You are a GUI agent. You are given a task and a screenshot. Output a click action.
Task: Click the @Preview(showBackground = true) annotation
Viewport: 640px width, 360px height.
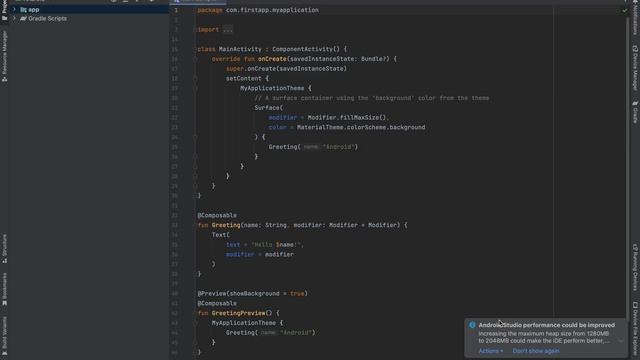252,293
